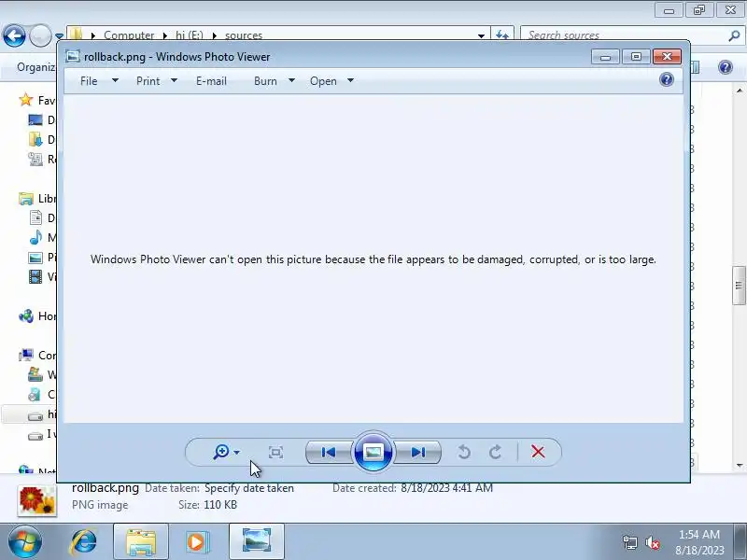
Task: Click the Explorer refresh button
Action: [x=502, y=35]
